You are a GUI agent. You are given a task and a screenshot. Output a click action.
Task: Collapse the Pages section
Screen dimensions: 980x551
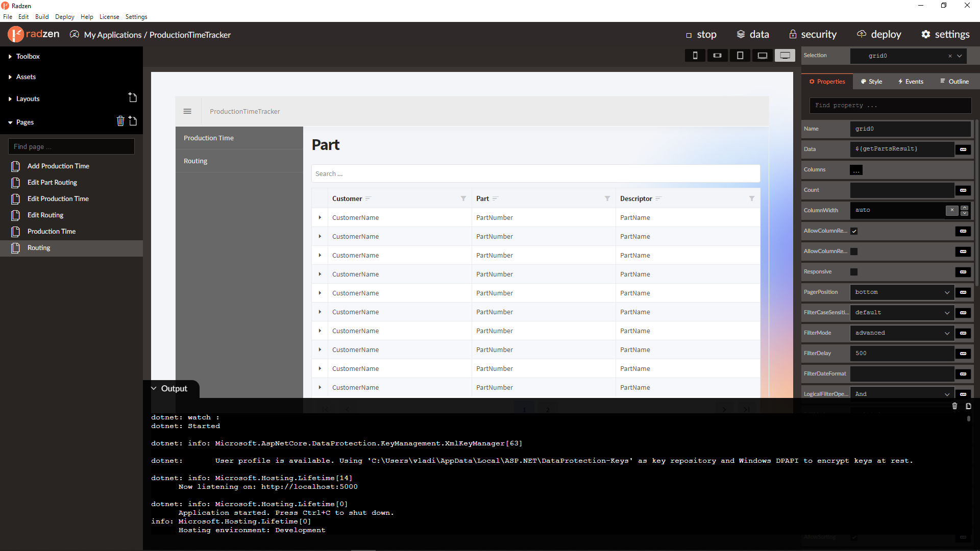pyautogui.click(x=21, y=122)
